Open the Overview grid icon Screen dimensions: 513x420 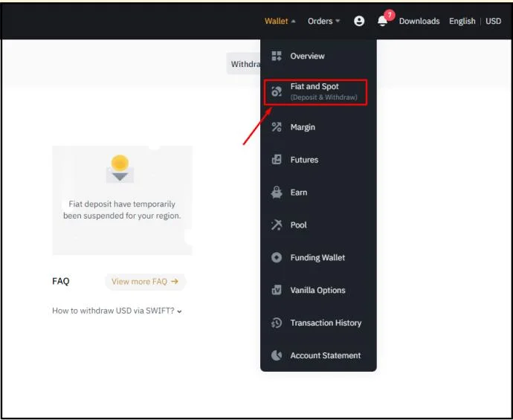[277, 56]
